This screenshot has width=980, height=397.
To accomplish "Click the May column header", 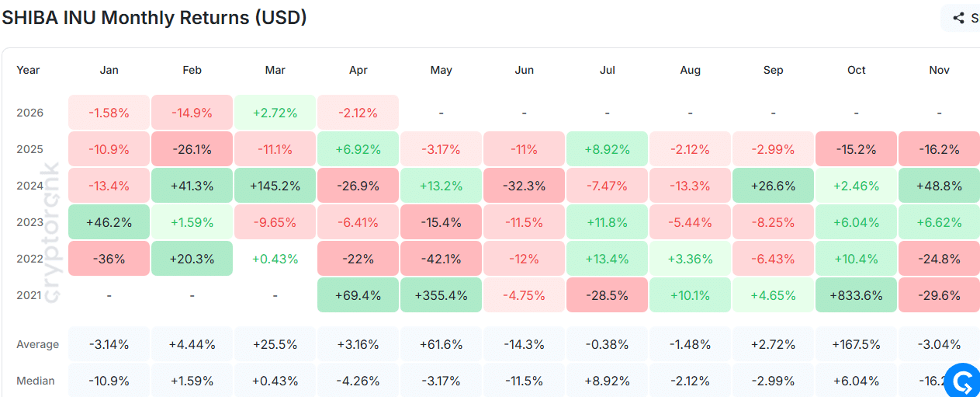I will [441, 70].
